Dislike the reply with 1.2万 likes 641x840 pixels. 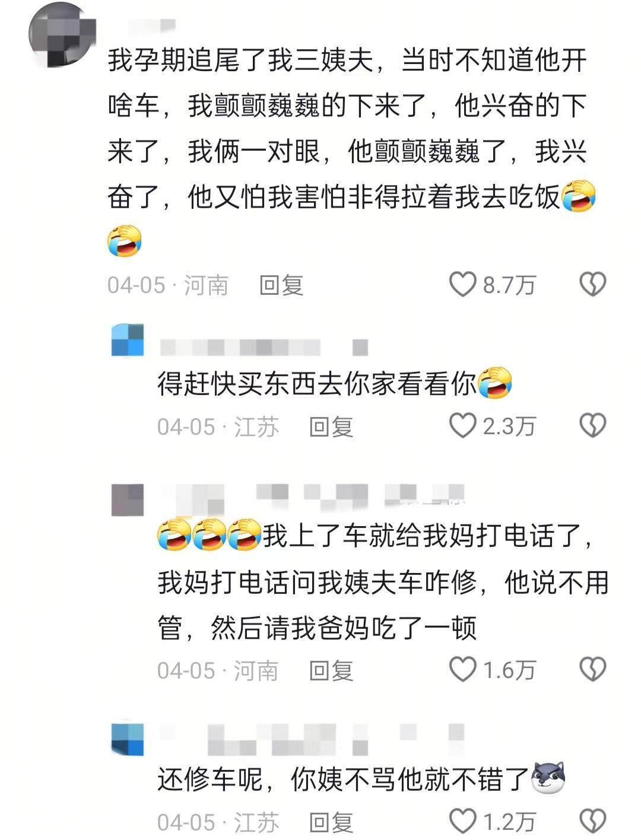coord(592,822)
